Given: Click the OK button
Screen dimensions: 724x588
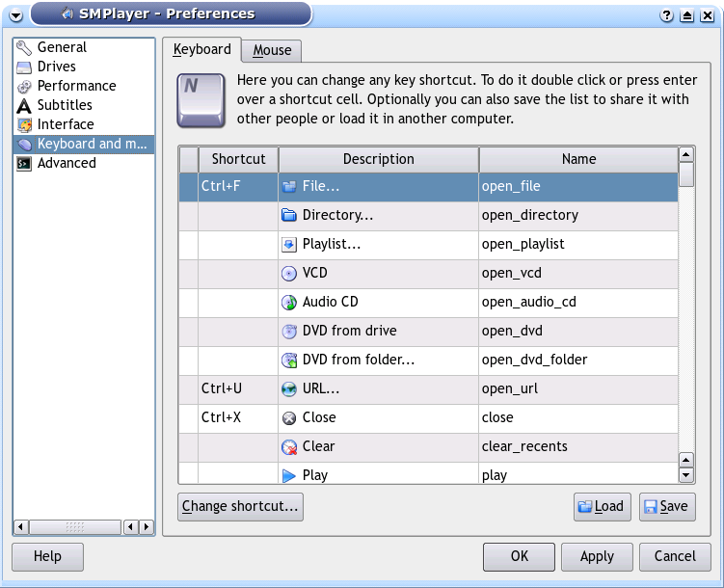Looking at the screenshot, I should [519, 556].
